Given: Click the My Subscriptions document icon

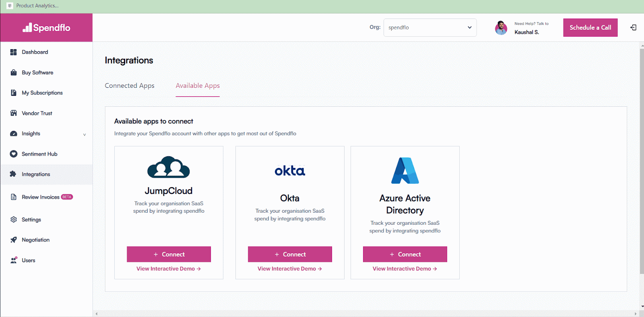Looking at the screenshot, I should click(x=13, y=93).
